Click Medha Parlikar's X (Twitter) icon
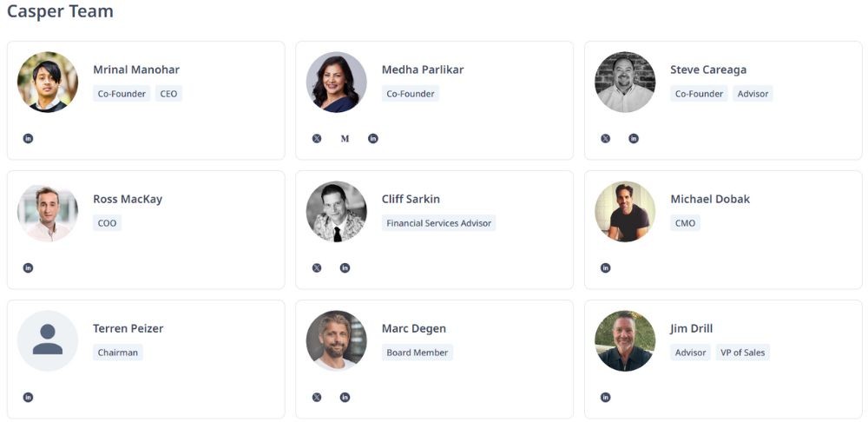 (x=317, y=139)
